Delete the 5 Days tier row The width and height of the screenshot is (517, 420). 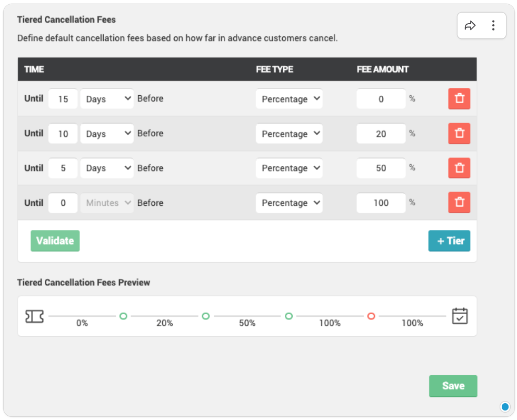tap(459, 168)
